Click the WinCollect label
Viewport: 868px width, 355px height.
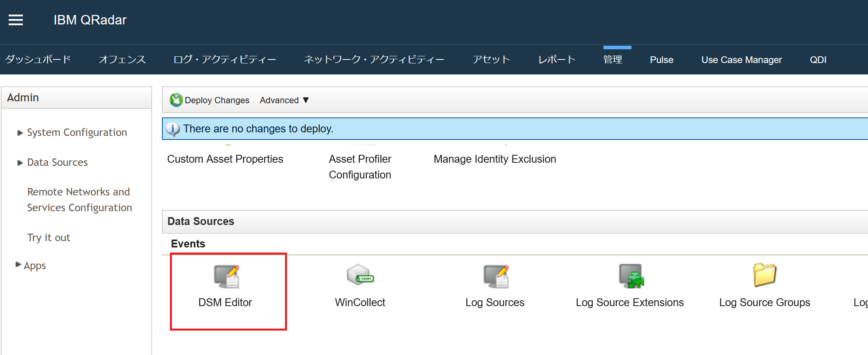click(360, 303)
